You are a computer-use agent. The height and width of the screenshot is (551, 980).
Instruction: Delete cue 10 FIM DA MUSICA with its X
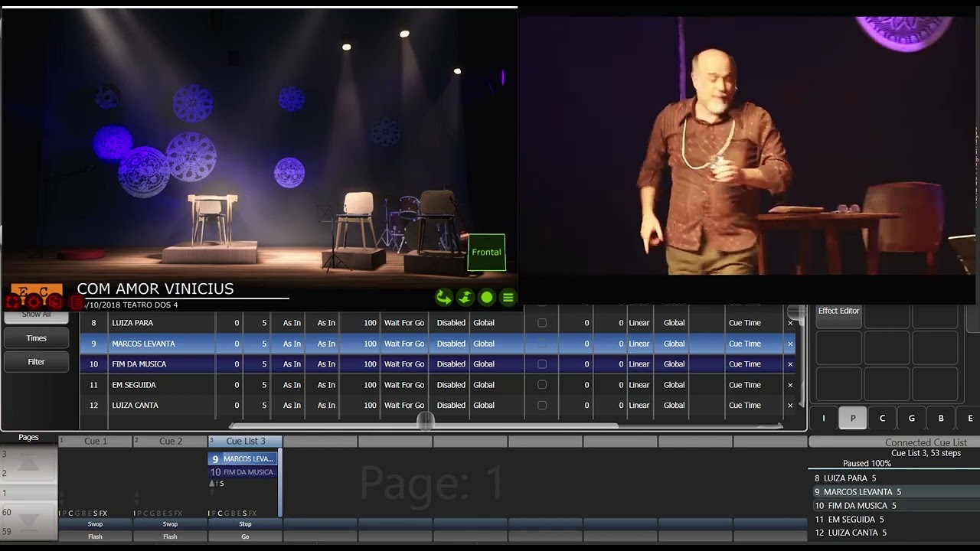tap(790, 364)
